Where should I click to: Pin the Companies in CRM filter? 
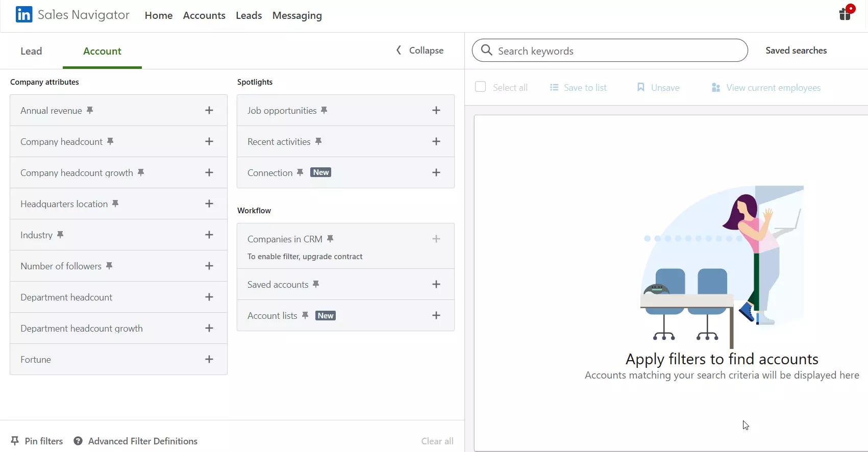(x=330, y=239)
